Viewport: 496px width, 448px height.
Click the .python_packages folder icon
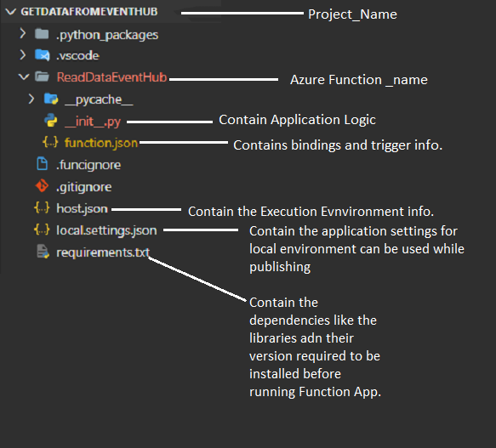[42, 33]
